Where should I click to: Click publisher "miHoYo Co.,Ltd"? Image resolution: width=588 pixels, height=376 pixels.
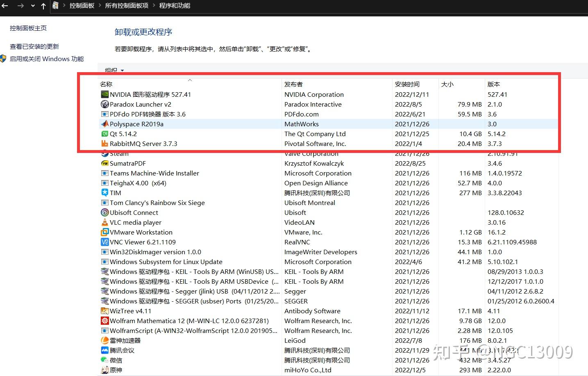[x=308, y=370]
